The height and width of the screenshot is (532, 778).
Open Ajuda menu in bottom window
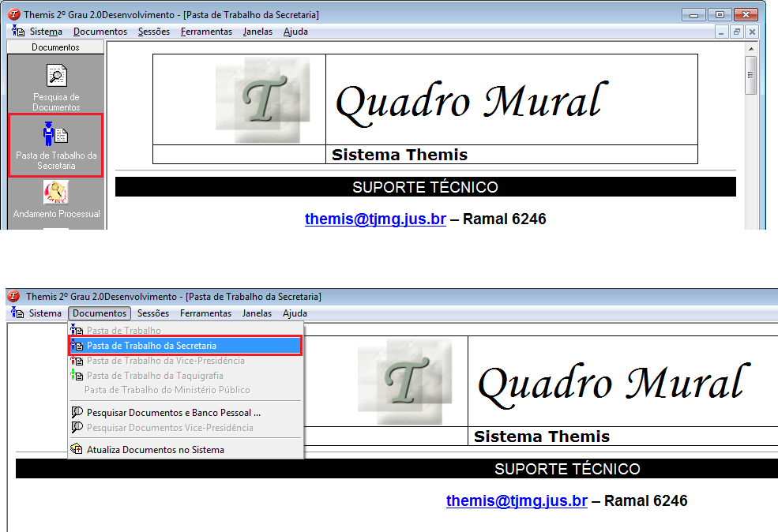(295, 313)
